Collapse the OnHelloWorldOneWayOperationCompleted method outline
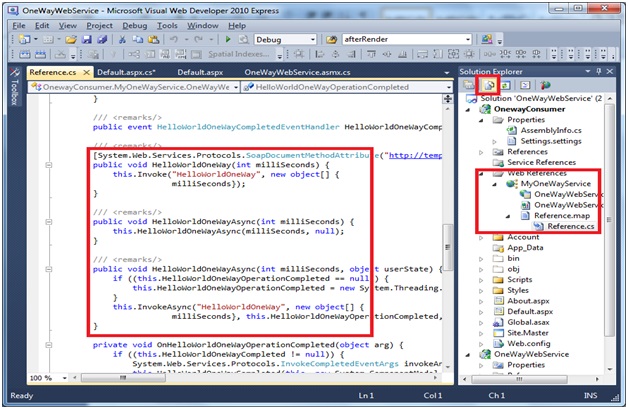The width and height of the screenshot is (628, 409). coord(49,345)
